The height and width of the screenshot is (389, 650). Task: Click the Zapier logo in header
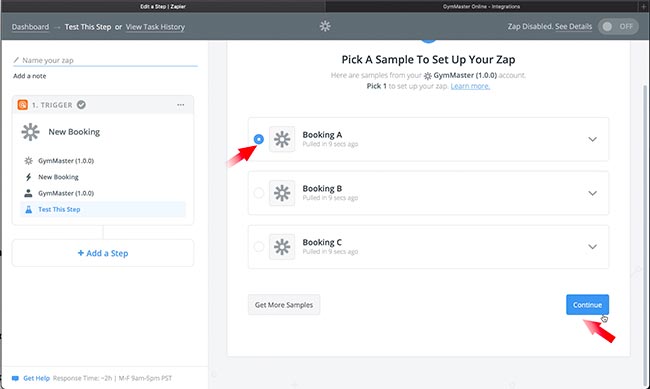(x=325, y=26)
